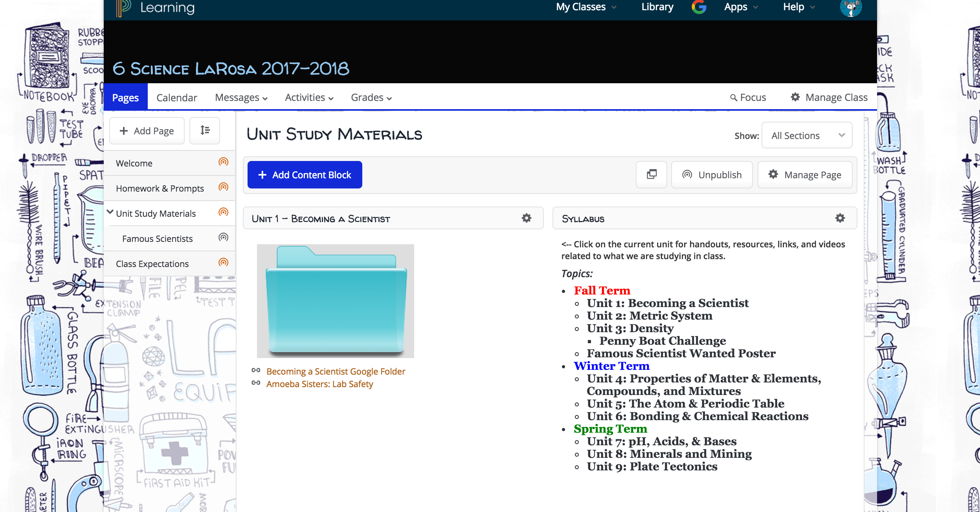The height and width of the screenshot is (512, 980).
Task: Open Syllabus block settings gear
Action: click(840, 218)
